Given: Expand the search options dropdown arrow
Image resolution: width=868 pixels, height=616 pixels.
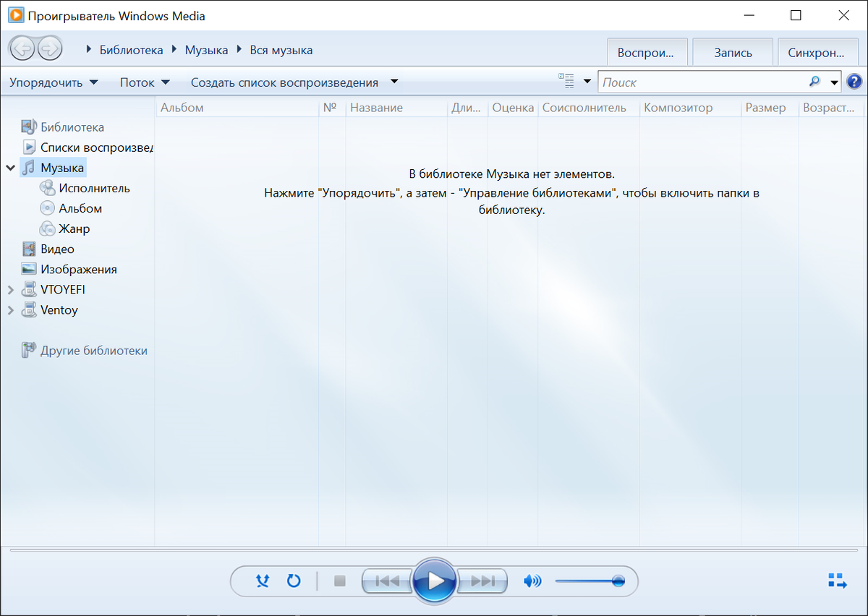Looking at the screenshot, I should [x=835, y=82].
